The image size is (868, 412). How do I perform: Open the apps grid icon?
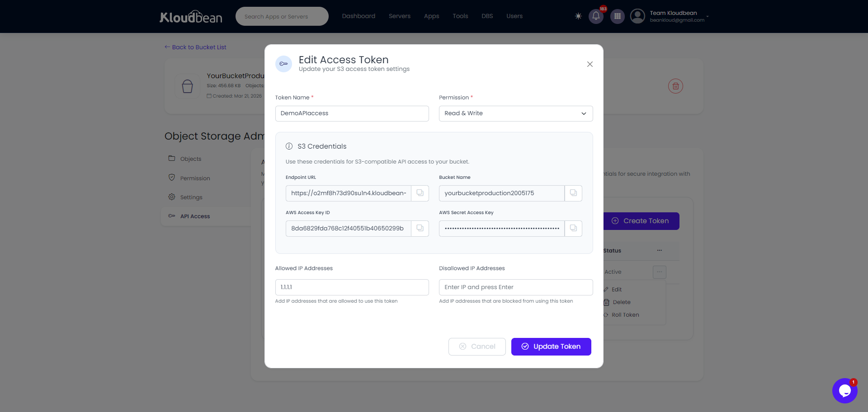[x=617, y=16]
